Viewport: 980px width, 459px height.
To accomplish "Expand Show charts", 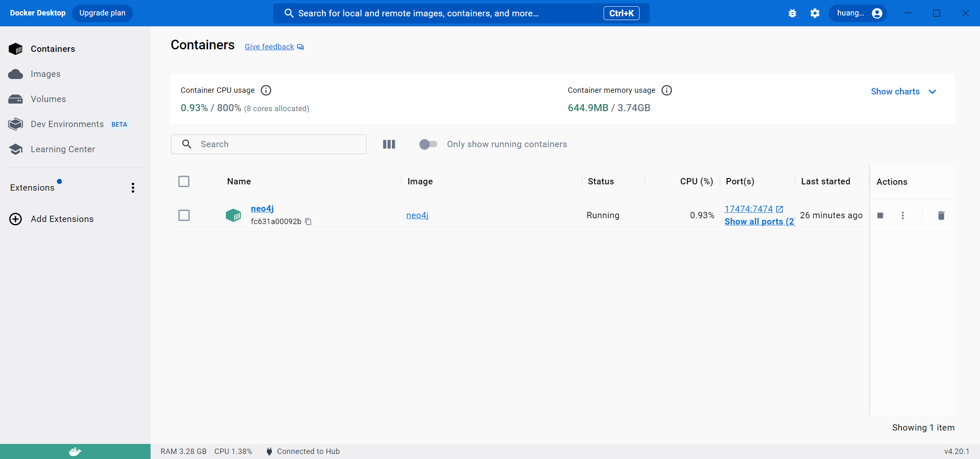I will pyautogui.click(x=903, y=92).
